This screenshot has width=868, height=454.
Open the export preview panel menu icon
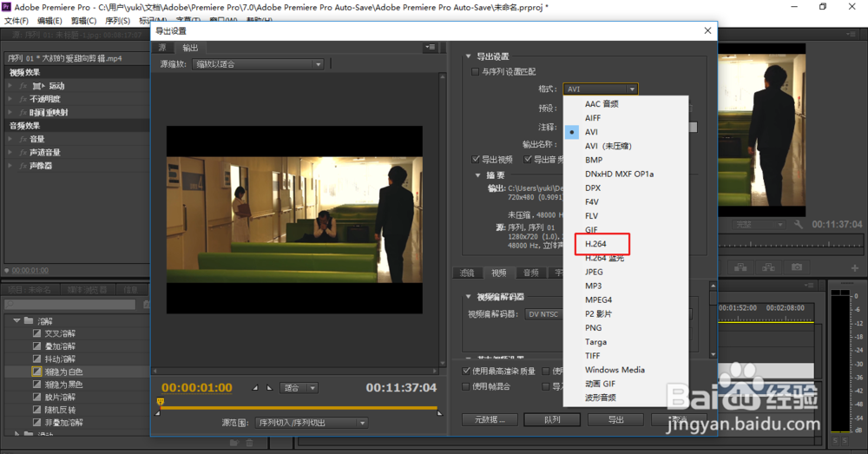[x=431, y=48]
